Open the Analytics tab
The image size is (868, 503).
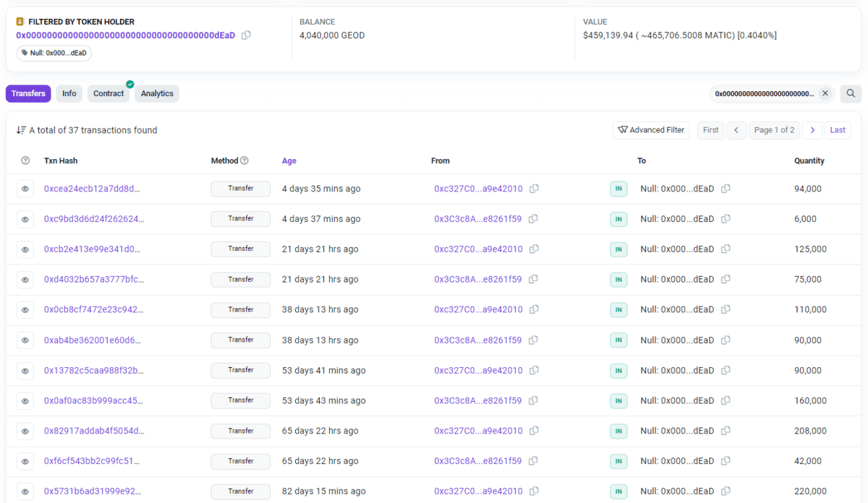click(x=157, y=93)
